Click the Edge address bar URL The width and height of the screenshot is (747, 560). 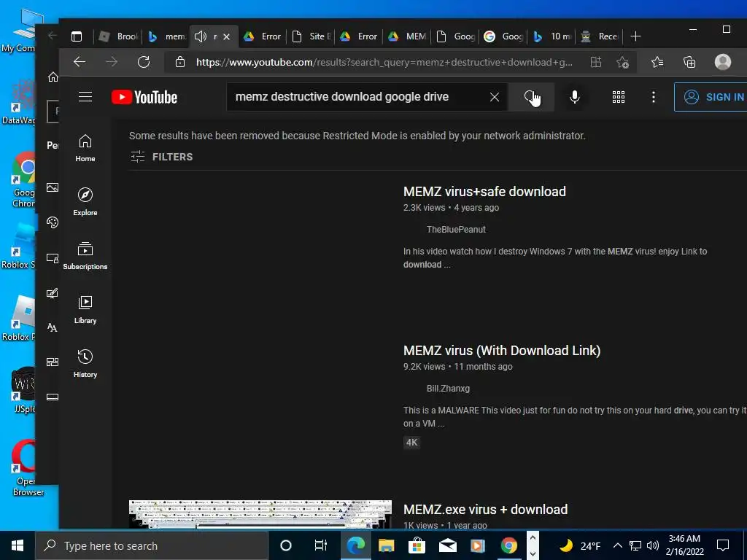click(x=384, y=63)
